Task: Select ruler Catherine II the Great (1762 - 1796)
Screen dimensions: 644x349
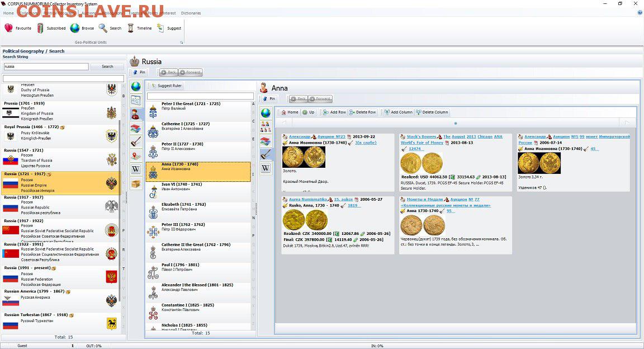Action: click(198, 252)
